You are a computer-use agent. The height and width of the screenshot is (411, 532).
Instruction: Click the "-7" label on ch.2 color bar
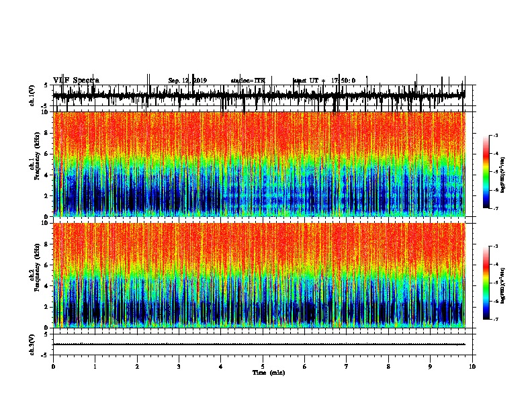(x=495, y=319)
